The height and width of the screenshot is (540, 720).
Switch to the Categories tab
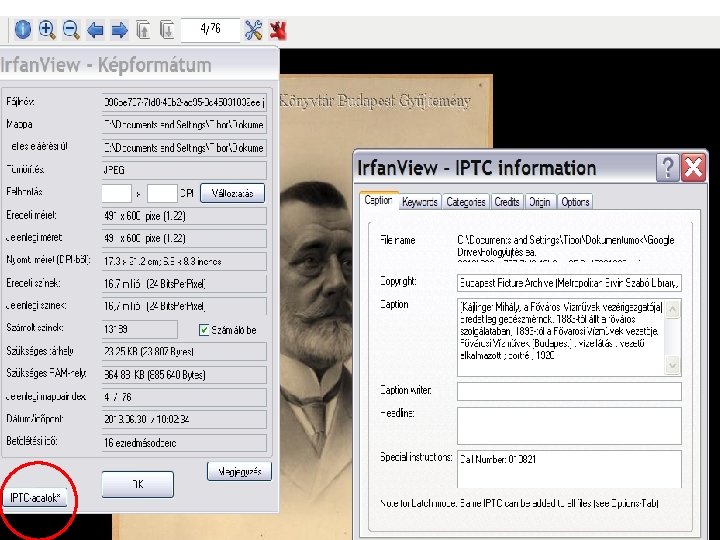coord(466,202)
